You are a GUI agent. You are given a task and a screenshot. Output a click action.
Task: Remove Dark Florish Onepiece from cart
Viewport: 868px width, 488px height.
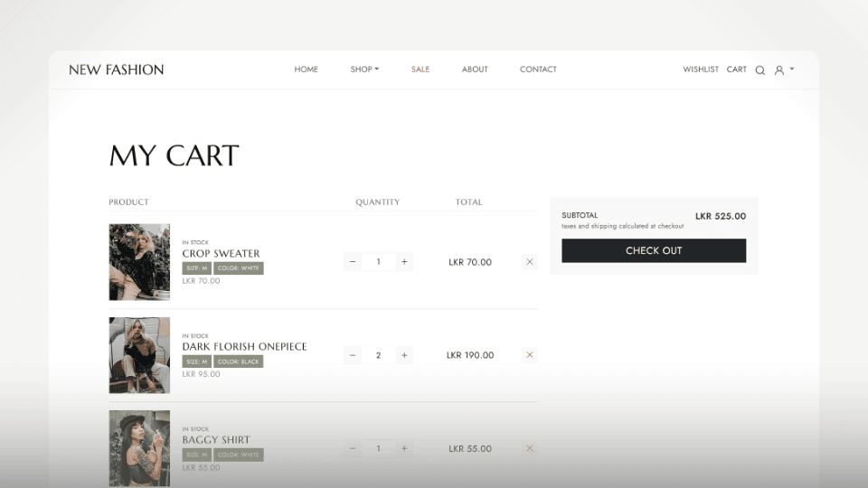click(530, 355)
